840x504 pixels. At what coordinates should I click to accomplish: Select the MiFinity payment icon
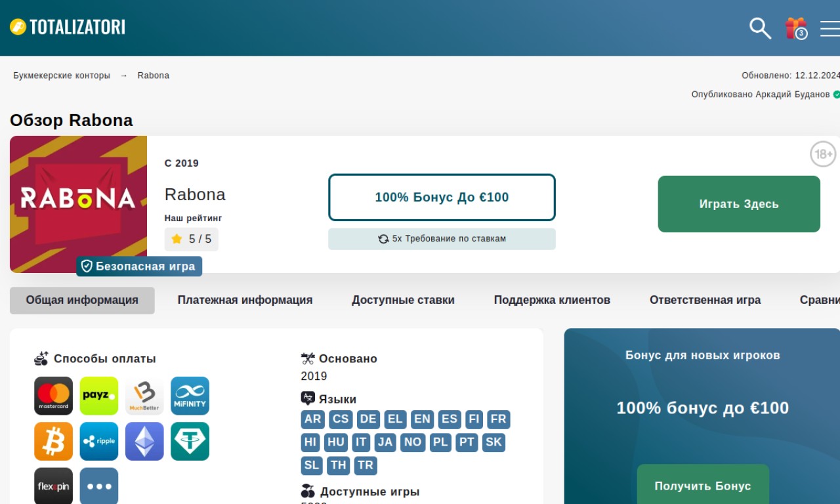point(190,396)
